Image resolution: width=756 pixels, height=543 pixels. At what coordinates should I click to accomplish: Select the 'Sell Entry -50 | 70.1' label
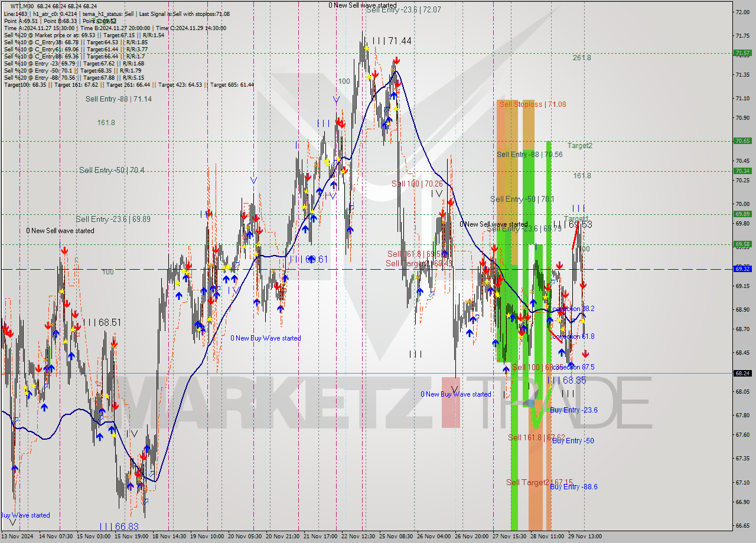522,199
